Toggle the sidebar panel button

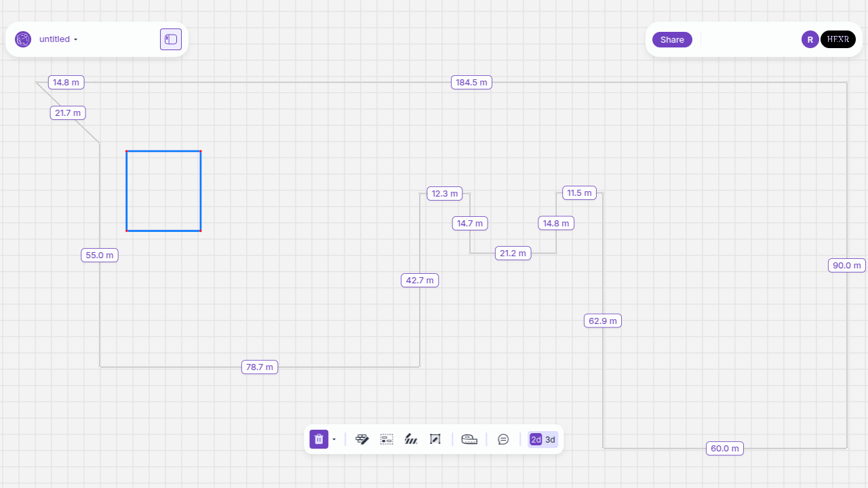tap(171, 39)
